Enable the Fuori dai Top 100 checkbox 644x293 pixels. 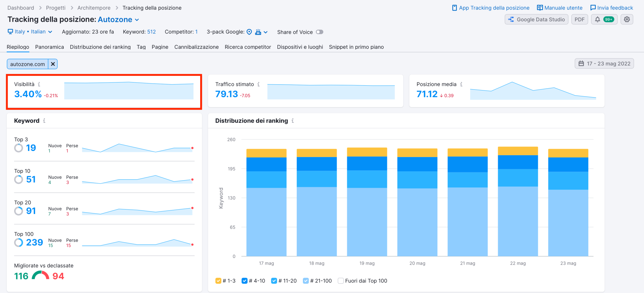click(x=341, y=281)
